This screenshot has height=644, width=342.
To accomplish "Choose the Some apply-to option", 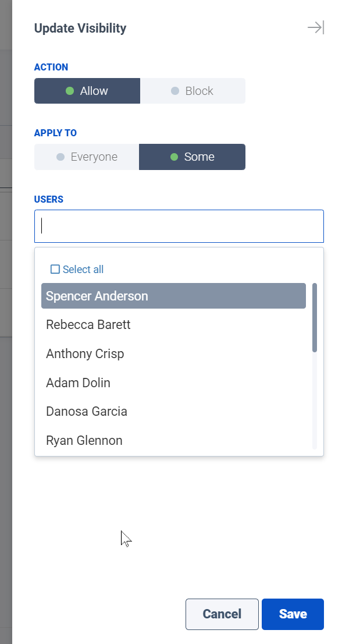I will [193, 157].
